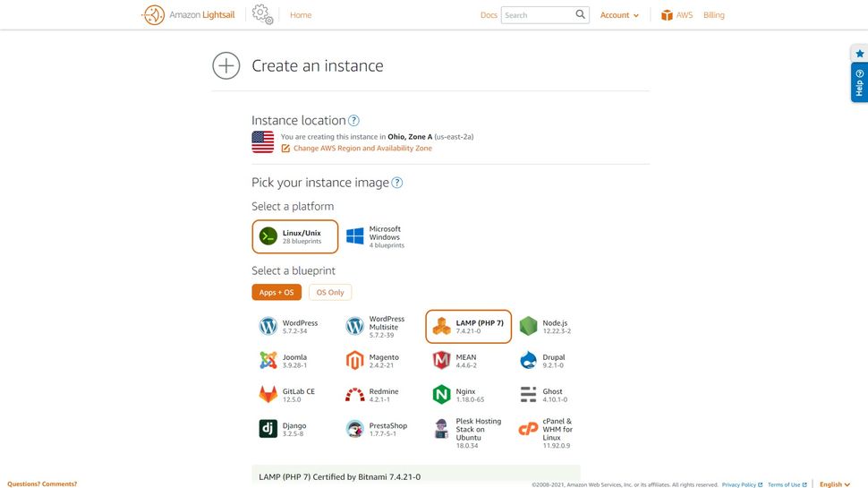The image size is (868, 488).
Task: Open the Account dropdown menu
Action: coord(619,15)
